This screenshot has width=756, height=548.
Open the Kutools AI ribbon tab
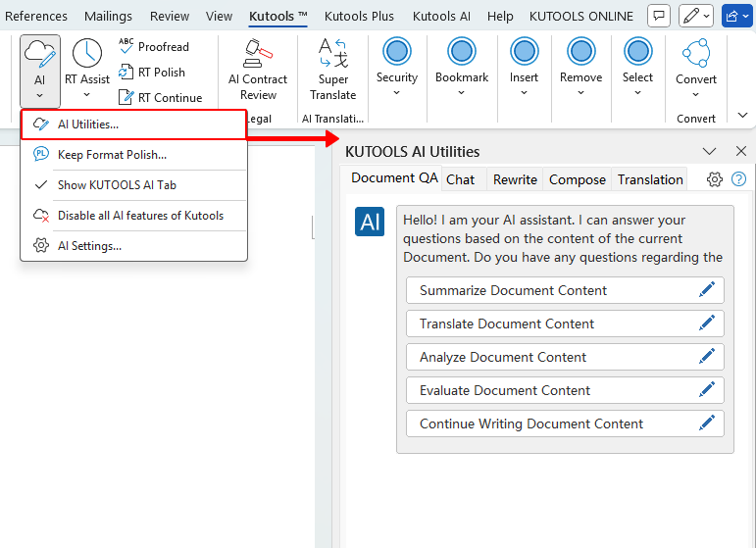pos(441,17)
